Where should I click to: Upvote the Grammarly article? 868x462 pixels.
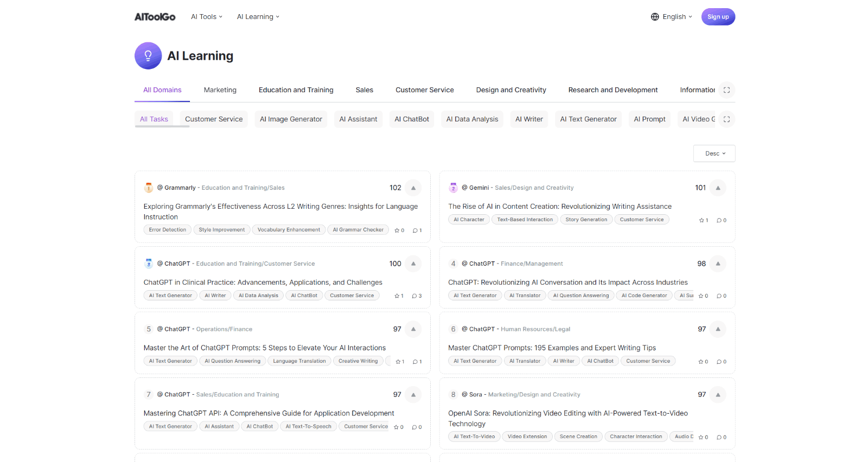coord(413,188)
